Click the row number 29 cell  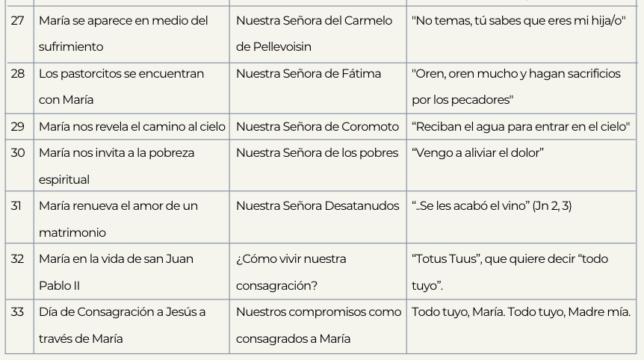pos(18,127)
